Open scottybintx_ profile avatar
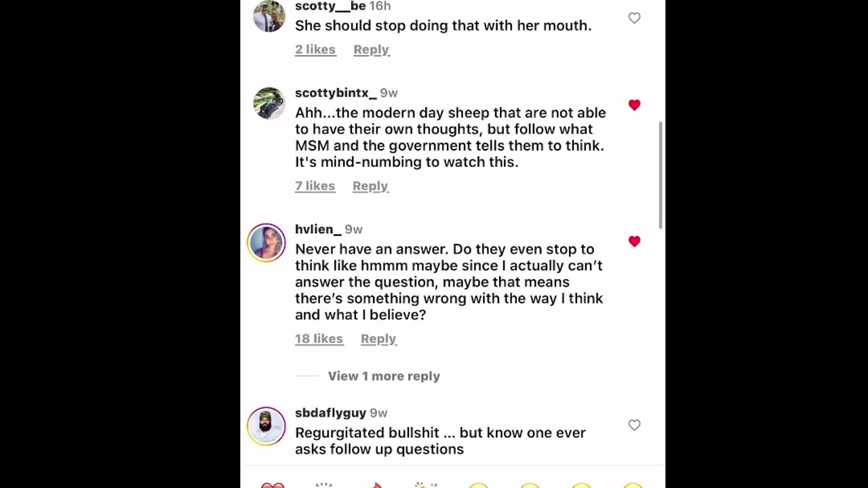This screenshot has height=488, width=868. [269, 103]
